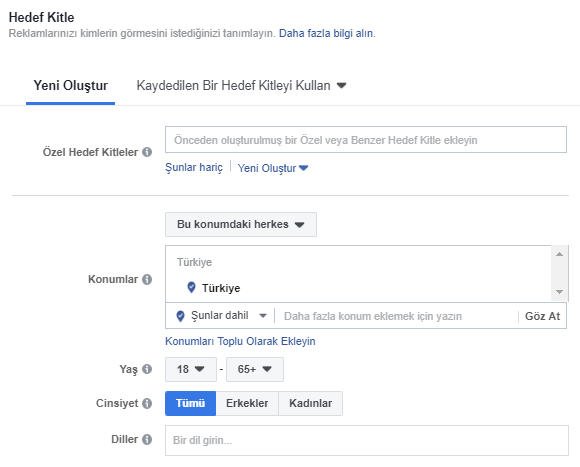This screenshot has width=580, height=467.
Task: Select the Kadınlar gender option
Action: [310, 403]
